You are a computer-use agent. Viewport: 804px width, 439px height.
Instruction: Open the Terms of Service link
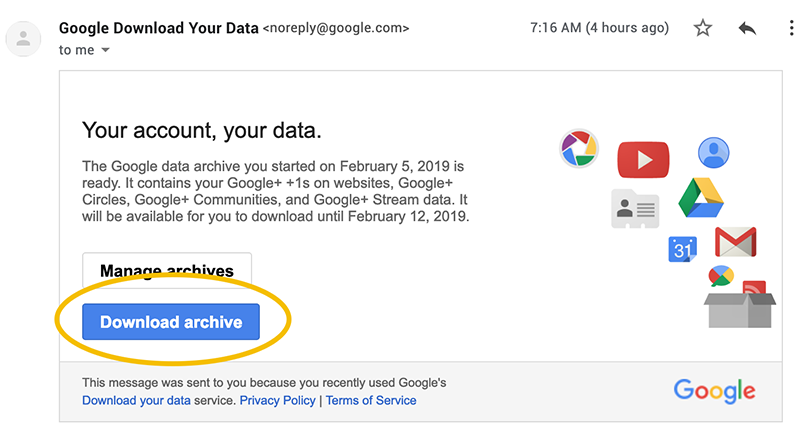tap(371, 400)
